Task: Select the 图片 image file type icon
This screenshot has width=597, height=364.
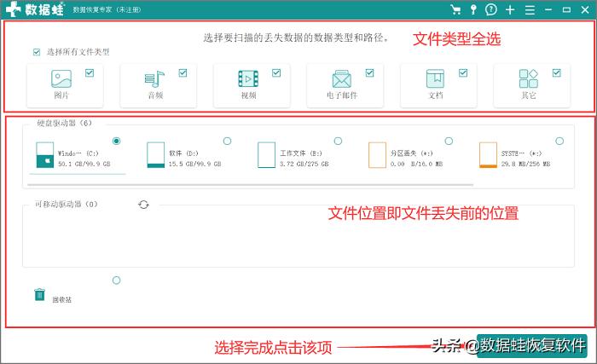Action: [61, 78]
